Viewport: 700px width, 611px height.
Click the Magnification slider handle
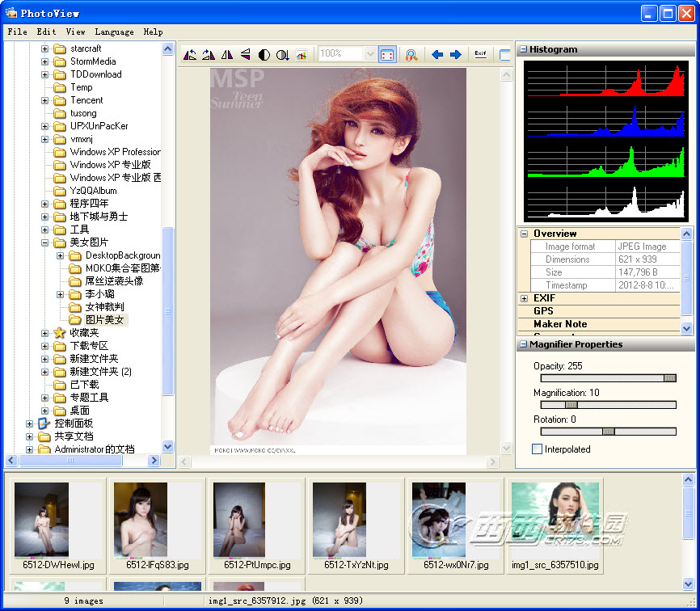pos(571,405)
